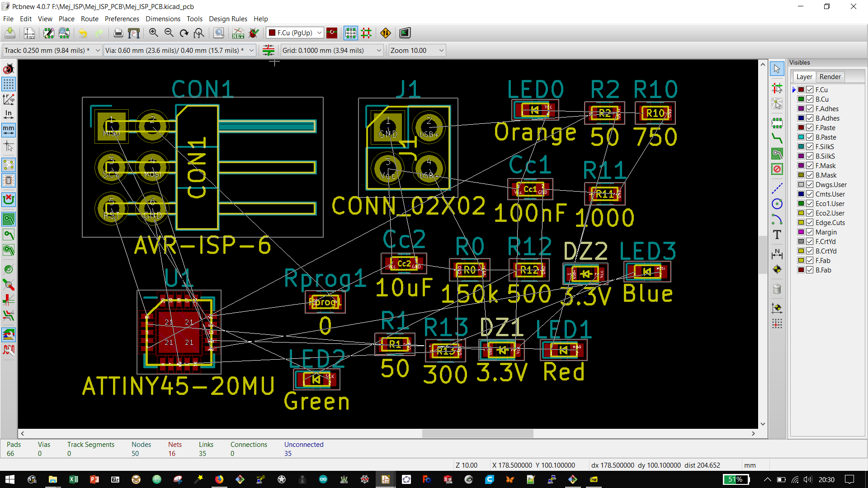868x488 pixels.
Task: Click the Print board icon
Action: point(118,33)
